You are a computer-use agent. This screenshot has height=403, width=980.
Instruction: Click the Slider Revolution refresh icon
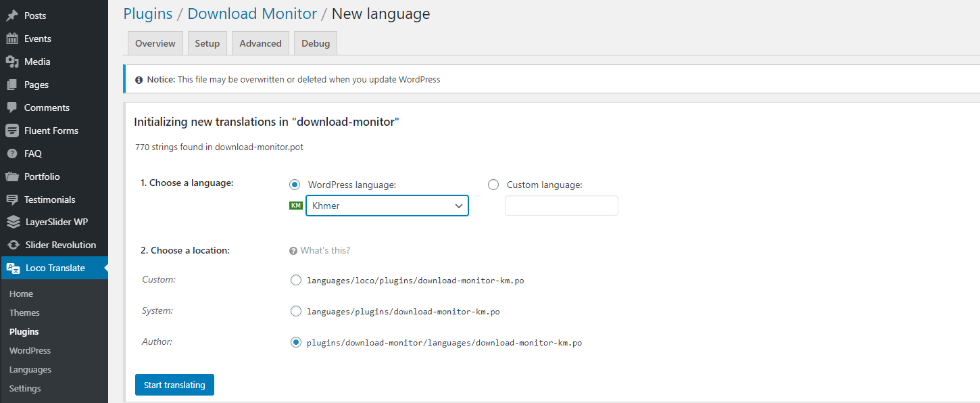pos(13,245)
